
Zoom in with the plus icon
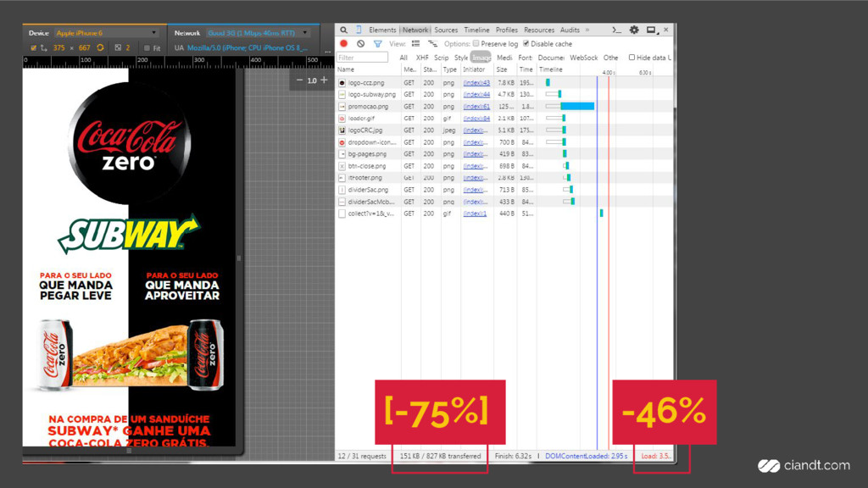tap(325, 80)
